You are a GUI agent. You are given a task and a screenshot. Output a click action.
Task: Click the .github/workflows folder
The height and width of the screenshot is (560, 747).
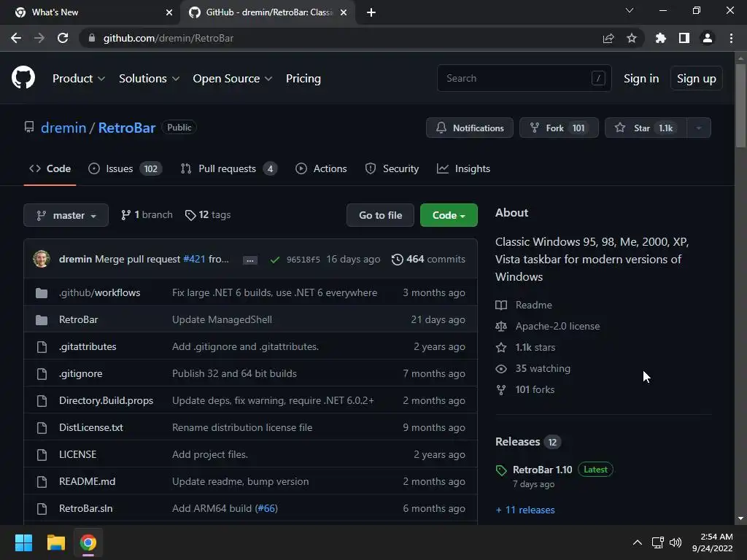(x=99, y=292)
